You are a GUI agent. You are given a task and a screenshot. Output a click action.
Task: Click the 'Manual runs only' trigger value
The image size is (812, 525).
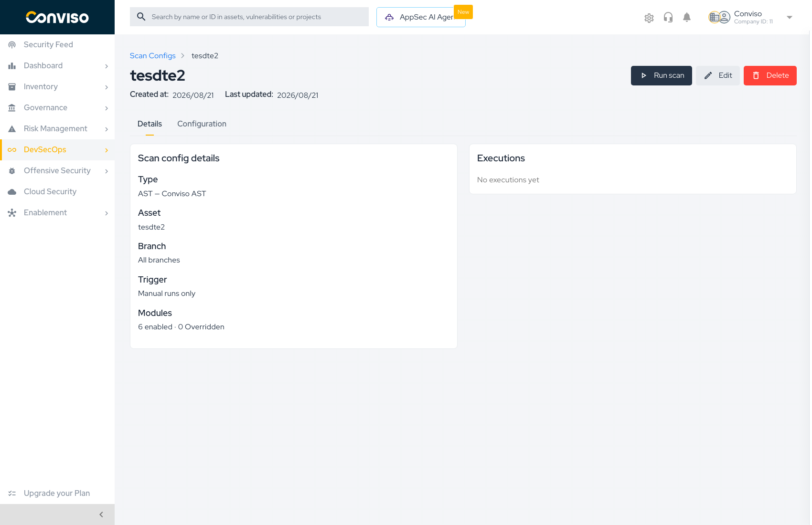tap(167, 294)
